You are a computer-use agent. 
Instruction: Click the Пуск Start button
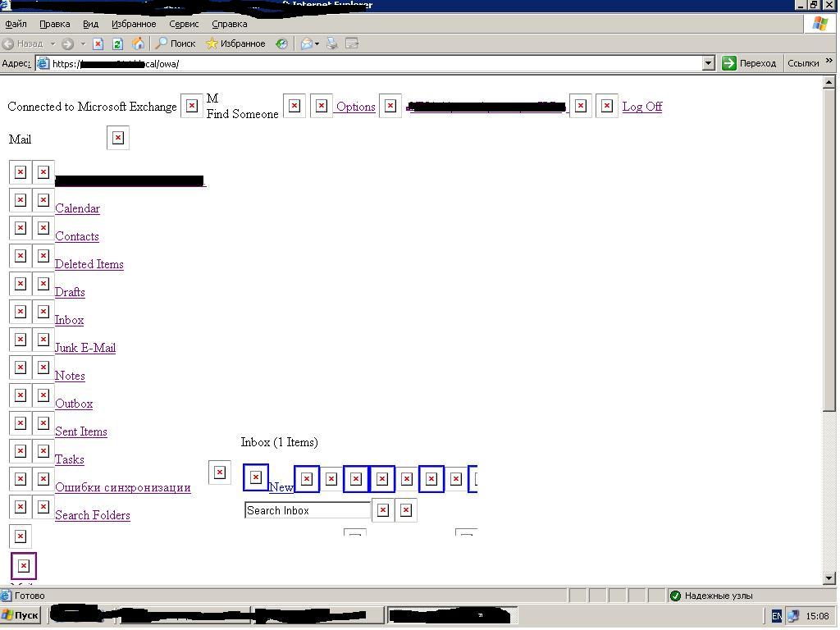[21, 615]
